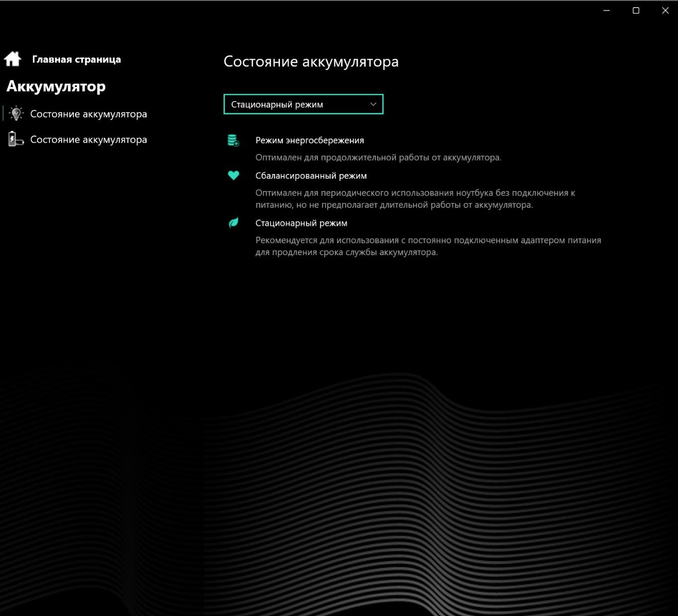This screenshot has width=678, height=616.
Task: Click the page title Состояние аккумулятора
Action: 311,62
